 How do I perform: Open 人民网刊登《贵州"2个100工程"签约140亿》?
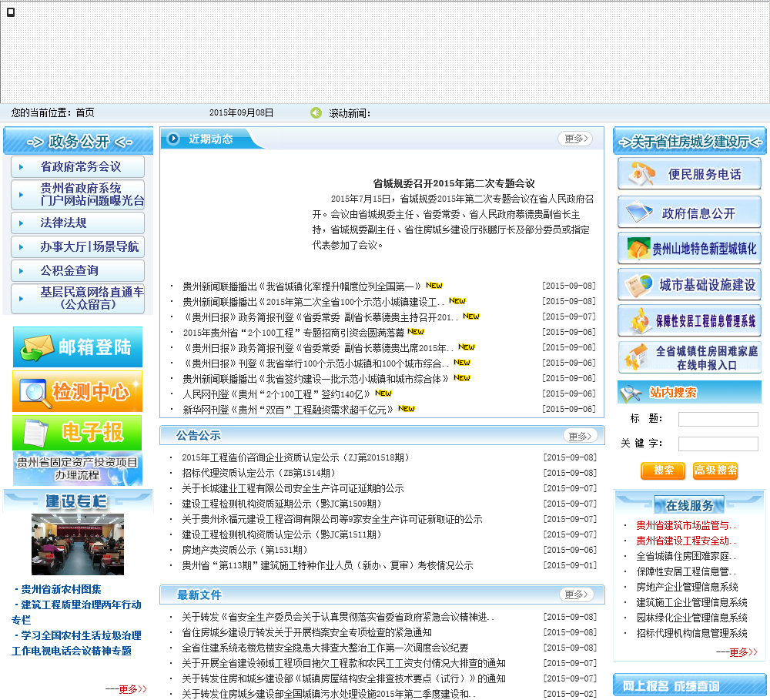[277, 394]
